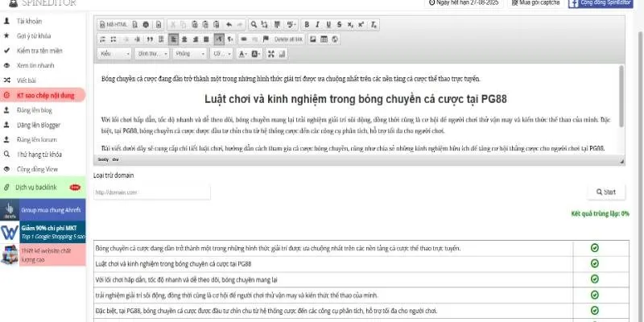The image size is (644, 322).
Task: Click the Start search button
Action: pyautogui.click(x=606, y=192)
